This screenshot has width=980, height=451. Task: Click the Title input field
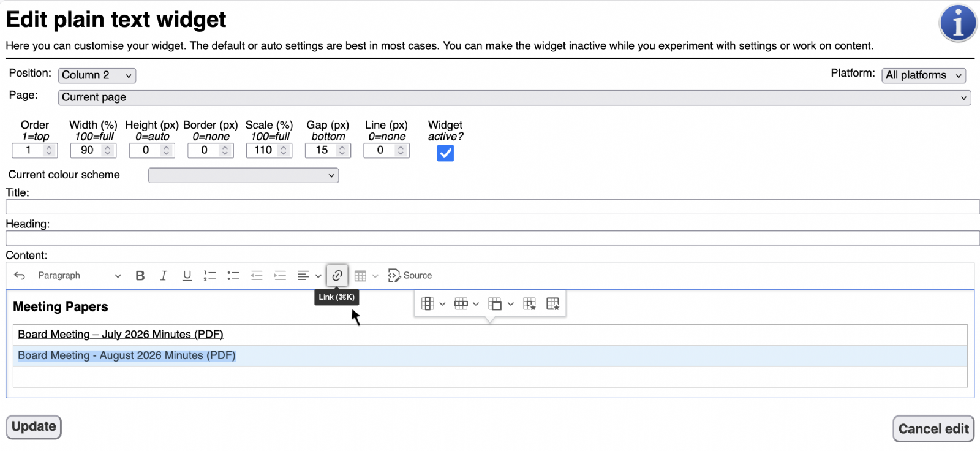click(x=492, y=207)
